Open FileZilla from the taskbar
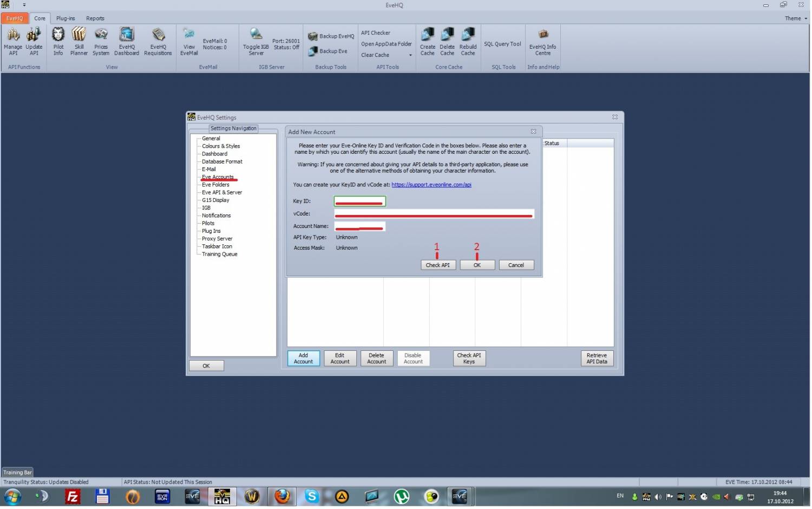812x509 pixels. tap(73, 496)
